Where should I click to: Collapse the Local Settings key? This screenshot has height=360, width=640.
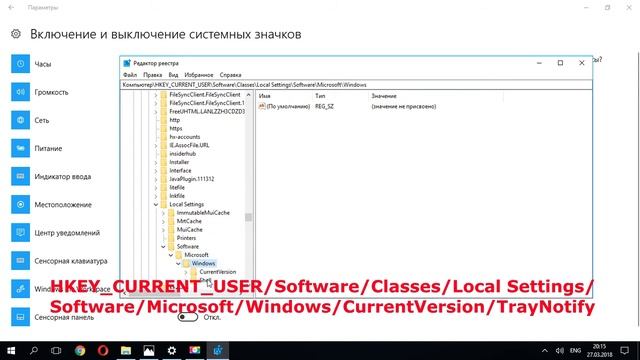tap(156, 204)
